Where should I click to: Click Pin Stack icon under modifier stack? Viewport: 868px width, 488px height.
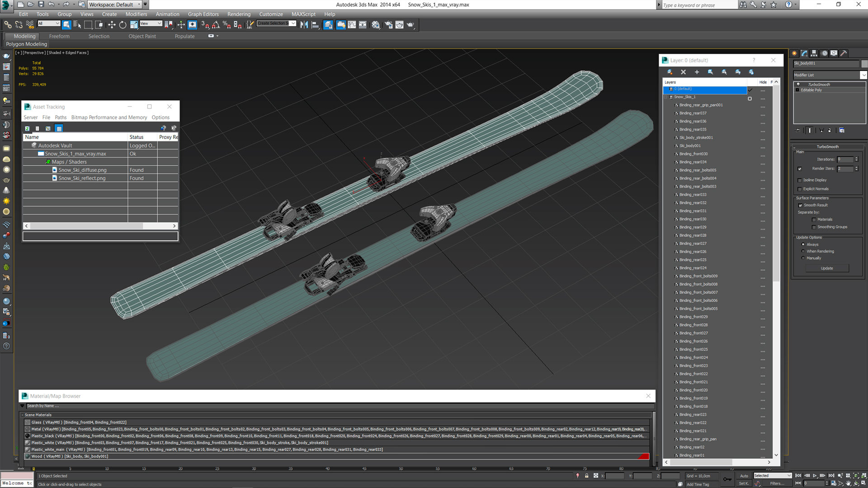[x=798, y=130]
